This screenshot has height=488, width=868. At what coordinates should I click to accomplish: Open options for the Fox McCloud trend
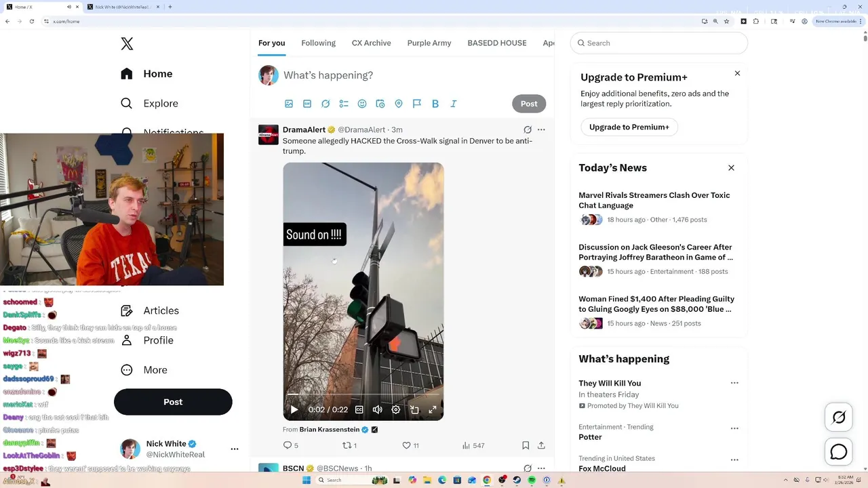[734, 460]
